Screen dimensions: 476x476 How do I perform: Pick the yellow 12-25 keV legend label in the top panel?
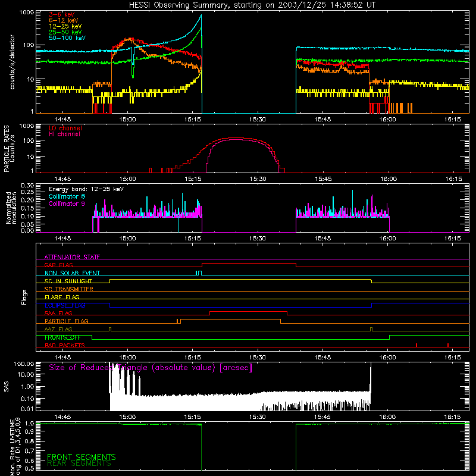[65, 26]
